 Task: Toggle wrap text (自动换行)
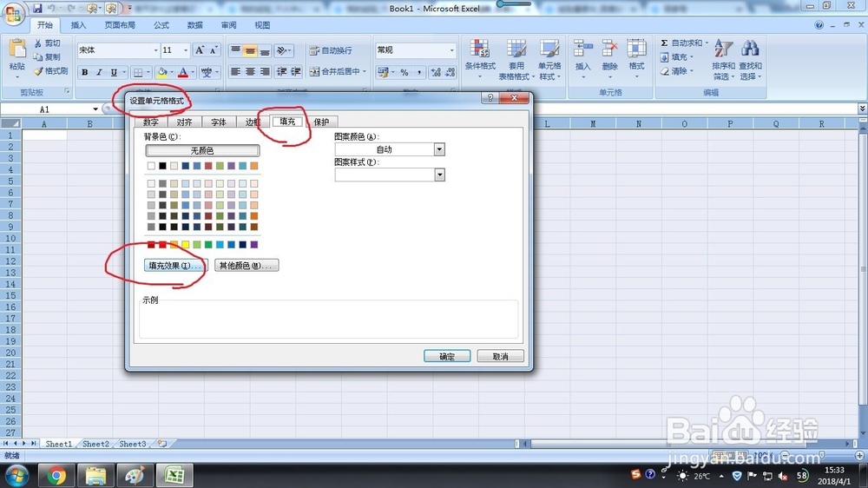coord(331,50)
